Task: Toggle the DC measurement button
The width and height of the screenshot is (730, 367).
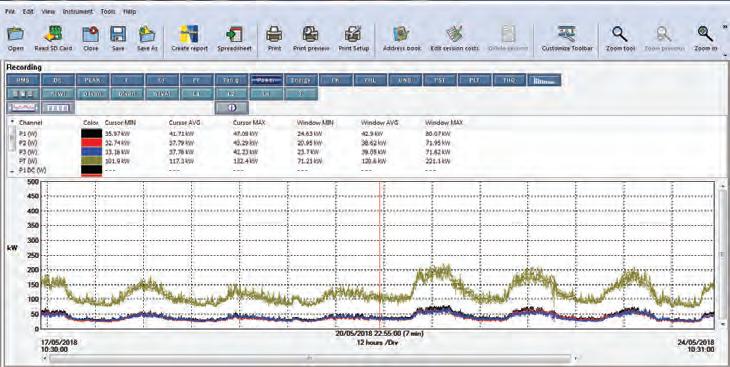Action: pyautogui.click(x=58, y=80)
